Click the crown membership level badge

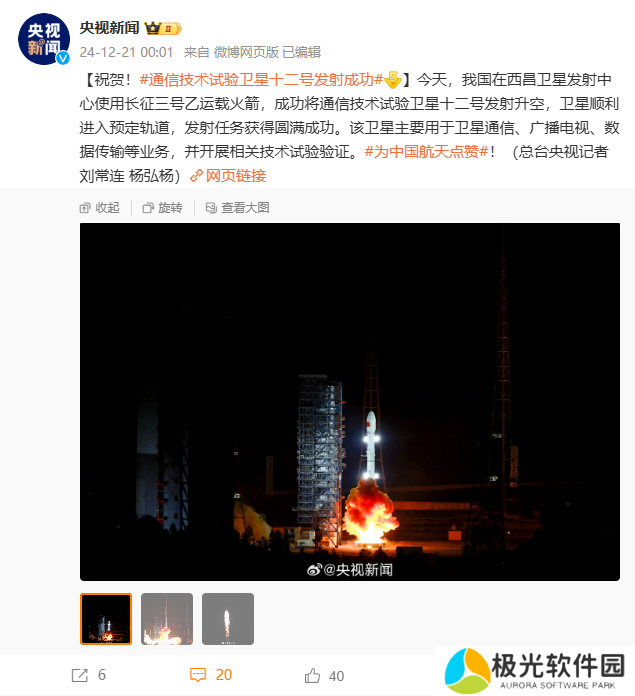click(x=163, y=28)
